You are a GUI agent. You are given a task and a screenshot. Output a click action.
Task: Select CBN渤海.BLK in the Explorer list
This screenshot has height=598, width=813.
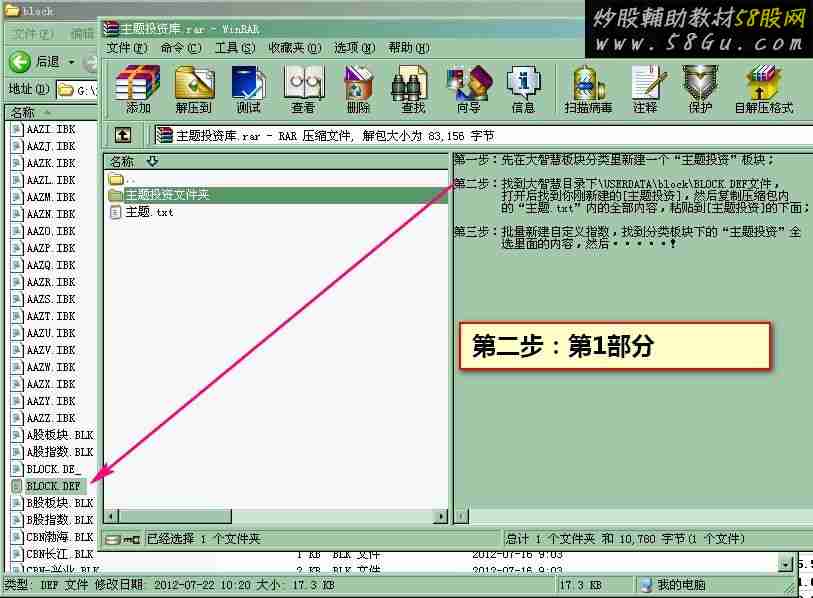click(x=60, y=537)
